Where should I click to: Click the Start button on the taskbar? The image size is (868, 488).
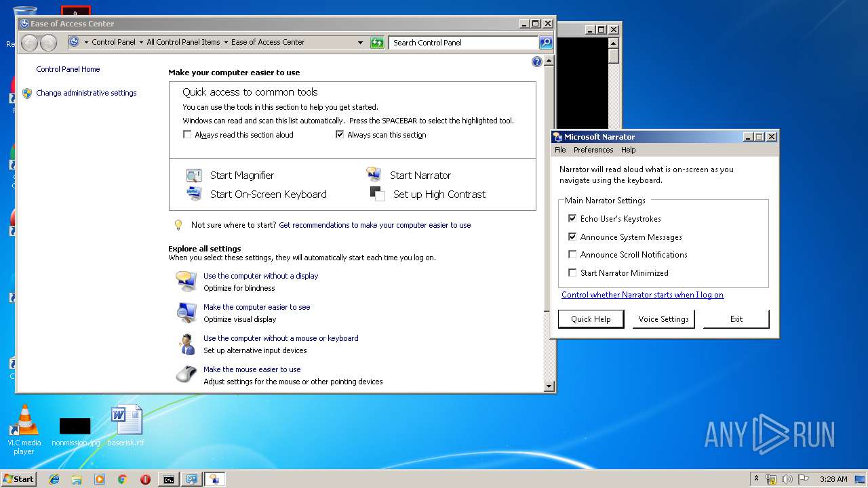tap(18, 479)
